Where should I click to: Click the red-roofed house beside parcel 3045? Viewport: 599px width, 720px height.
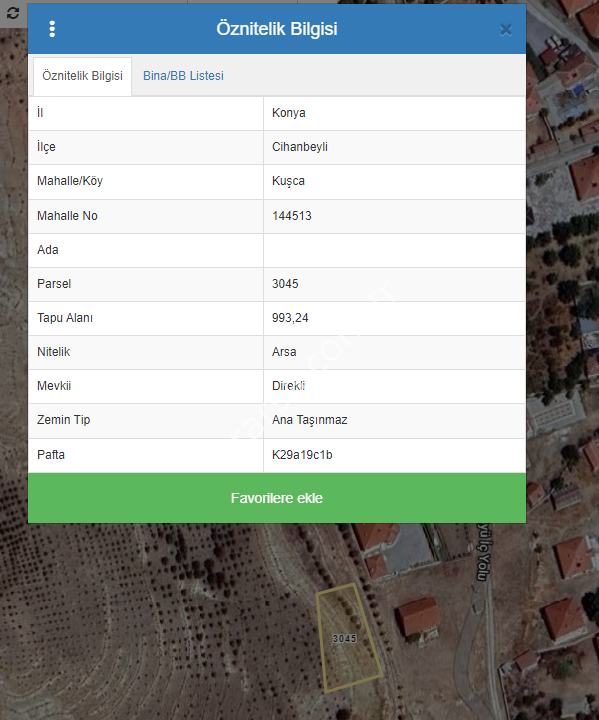(417, 618)
